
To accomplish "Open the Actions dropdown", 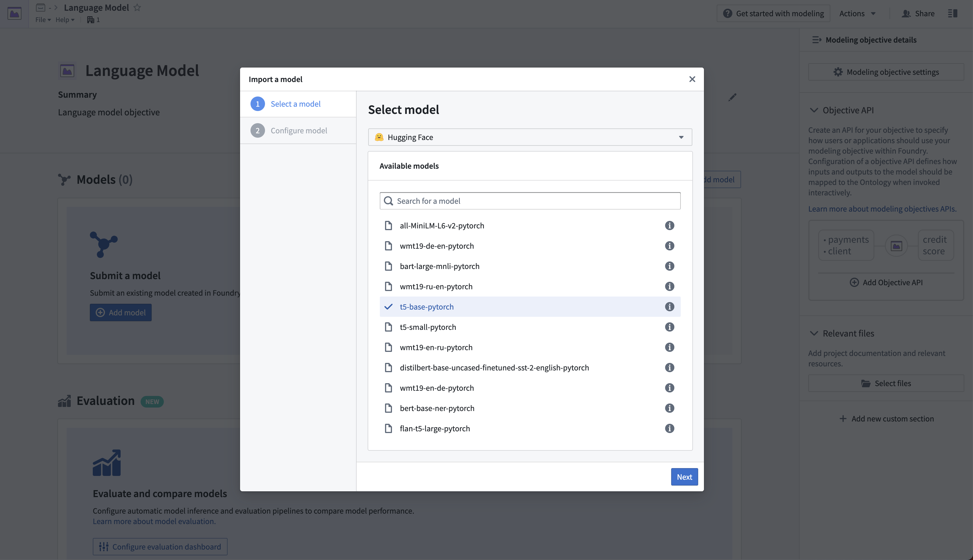I will (x=857, y=13).
